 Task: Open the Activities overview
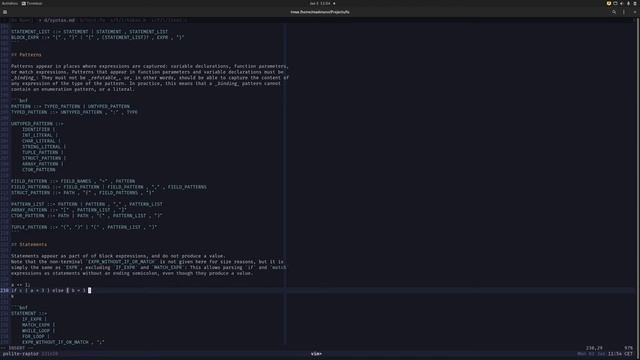(x=9, y=3)
